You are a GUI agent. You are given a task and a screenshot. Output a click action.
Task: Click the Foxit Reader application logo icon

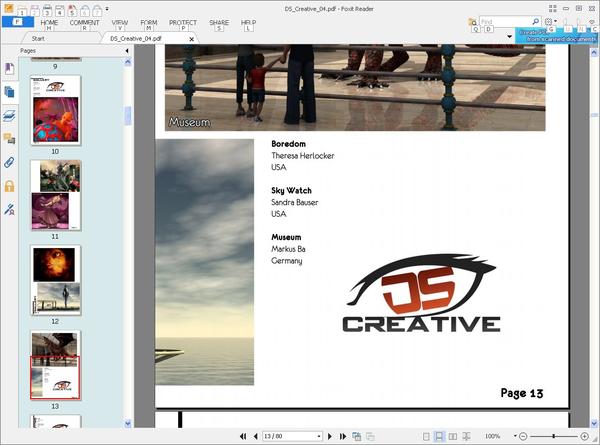[8, 8]
